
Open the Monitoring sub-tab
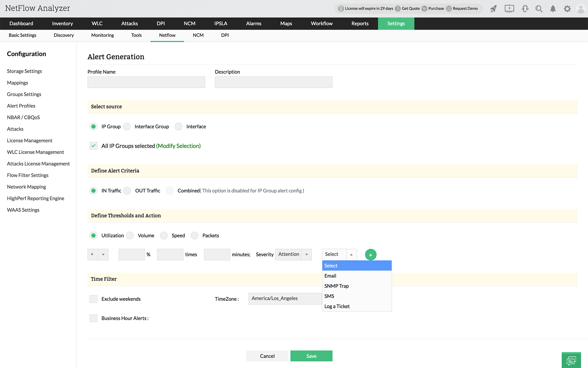(x=102, y=35)
